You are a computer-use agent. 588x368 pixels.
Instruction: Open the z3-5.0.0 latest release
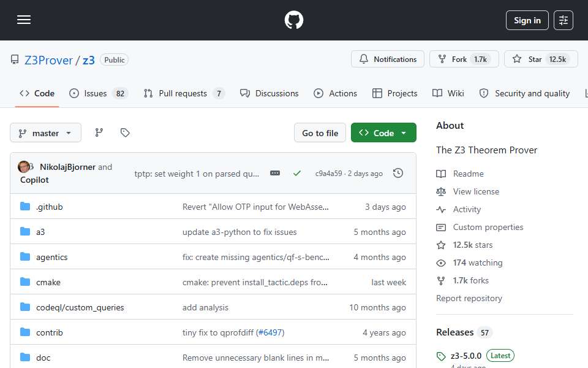tap(466, 356)
